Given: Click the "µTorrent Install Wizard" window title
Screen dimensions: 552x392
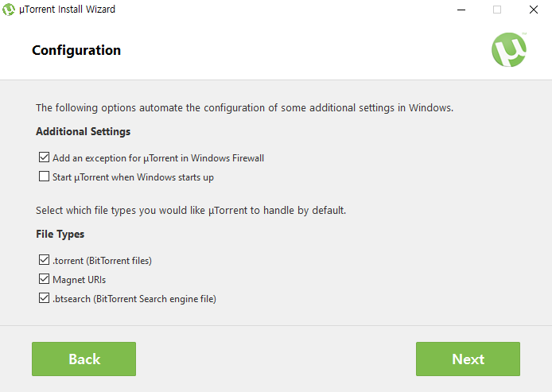Looking at the screenshot, I should coord(67,10).
